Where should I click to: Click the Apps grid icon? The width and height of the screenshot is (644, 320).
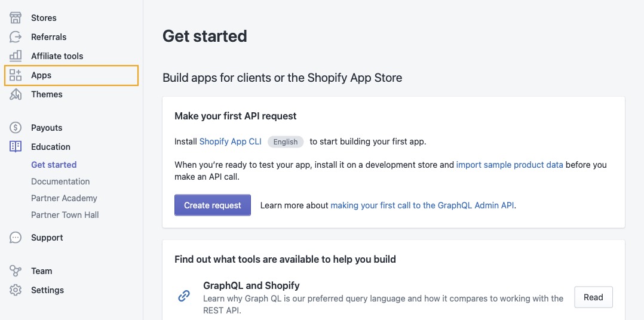click(x=16, y=75)
